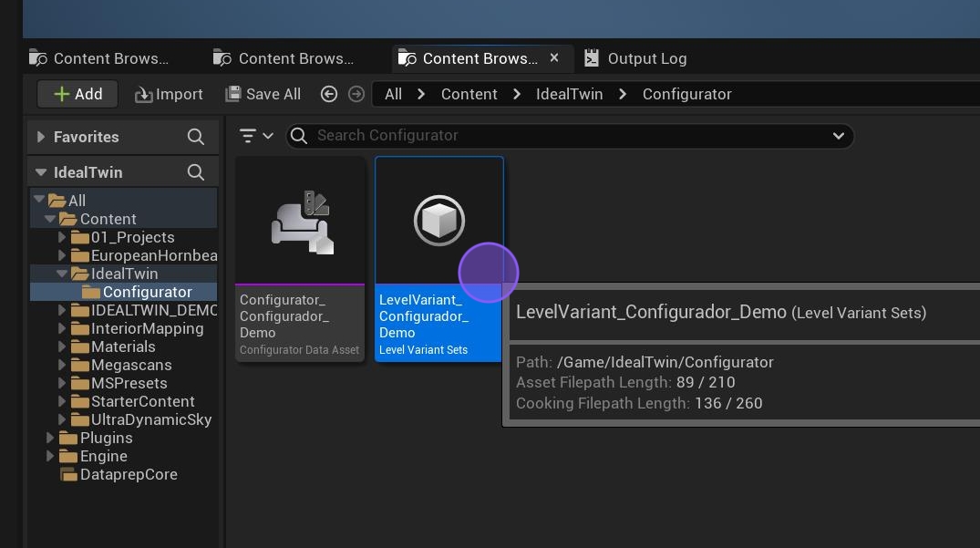Click 'Configurator' in the breadcrumb path

tap(686, 94)
